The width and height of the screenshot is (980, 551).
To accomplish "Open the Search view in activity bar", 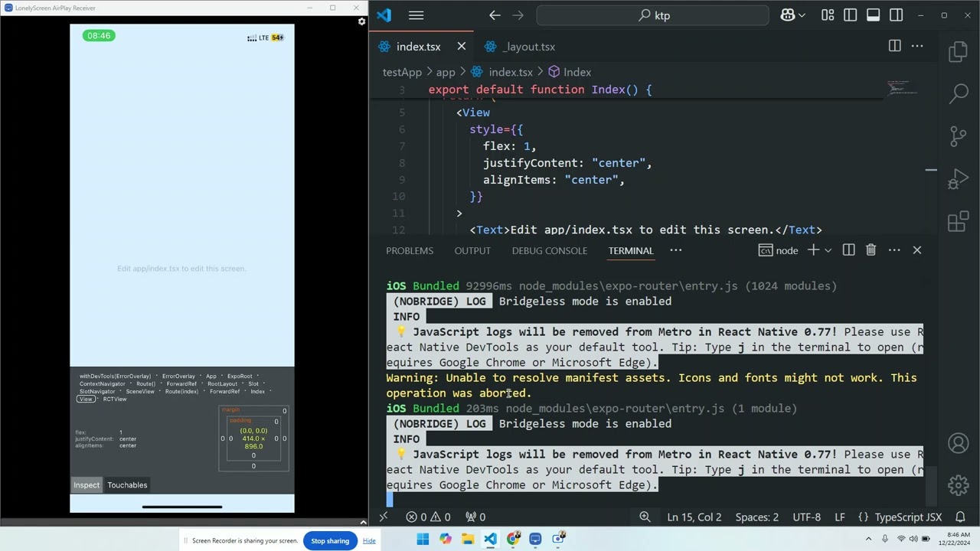I will click(x=959, y=93).
